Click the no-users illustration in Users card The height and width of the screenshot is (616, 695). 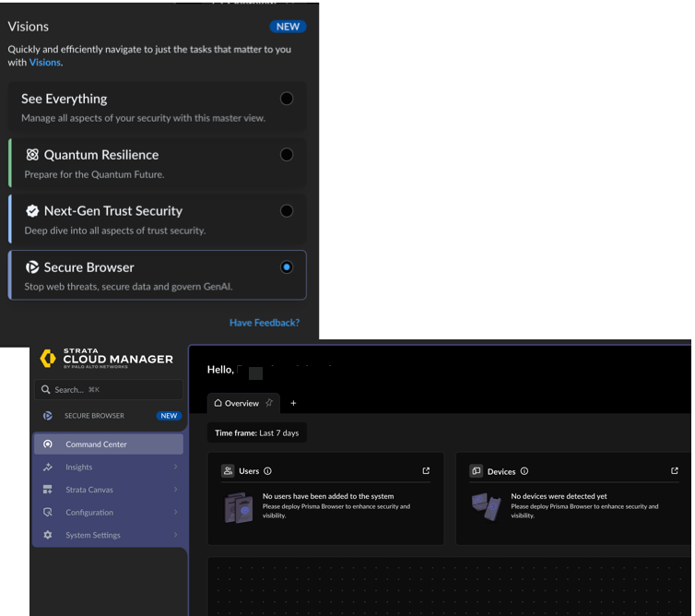click(239, 507)
